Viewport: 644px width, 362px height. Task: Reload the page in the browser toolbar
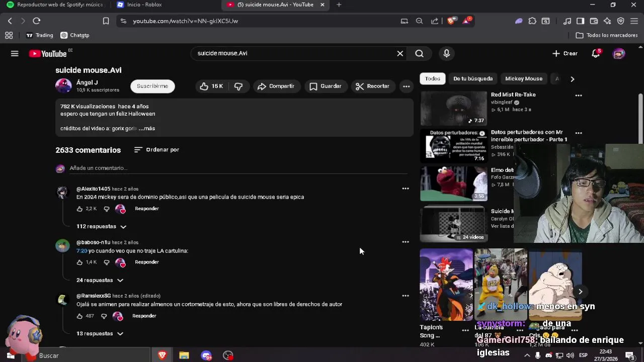tap(36, 21)
